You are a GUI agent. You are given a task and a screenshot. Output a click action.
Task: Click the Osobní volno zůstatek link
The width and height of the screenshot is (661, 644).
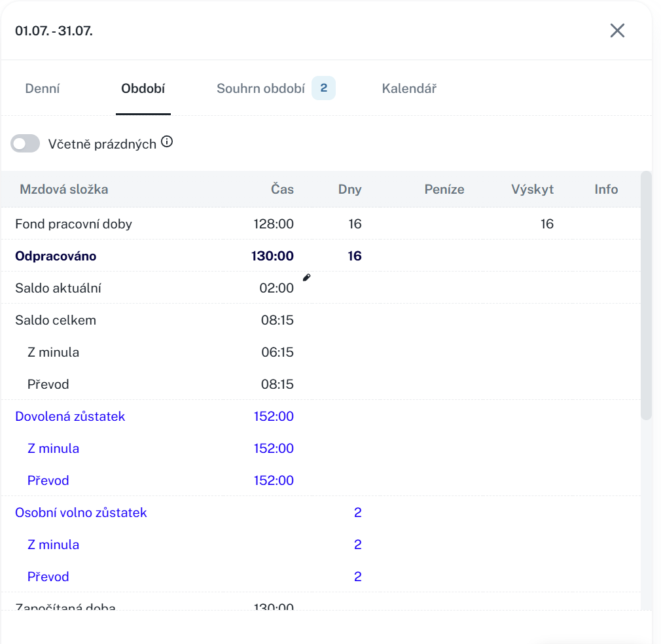[81, 512]
